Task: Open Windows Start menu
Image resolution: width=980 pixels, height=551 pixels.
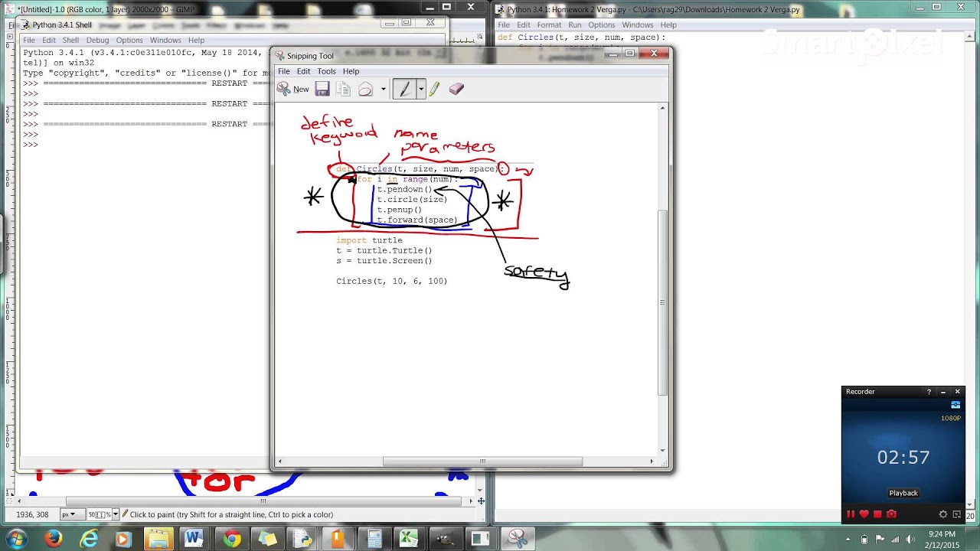Action: pyautogui.click(x=16, y=539)
